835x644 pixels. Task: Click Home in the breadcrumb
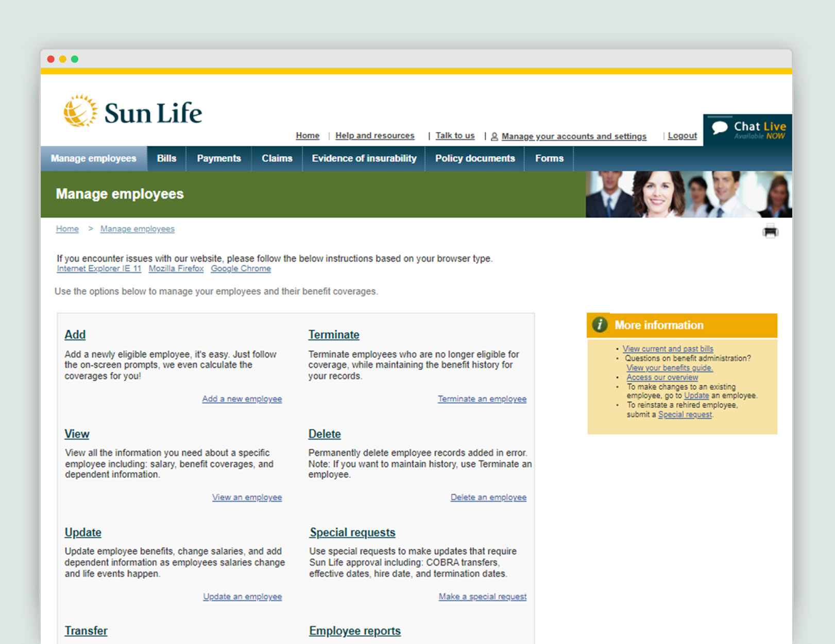coord(67,229)
